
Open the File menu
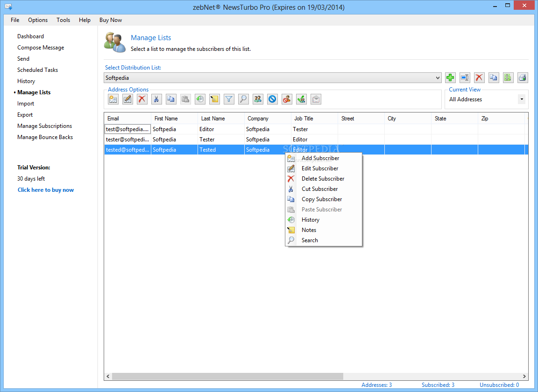point(15,20)
